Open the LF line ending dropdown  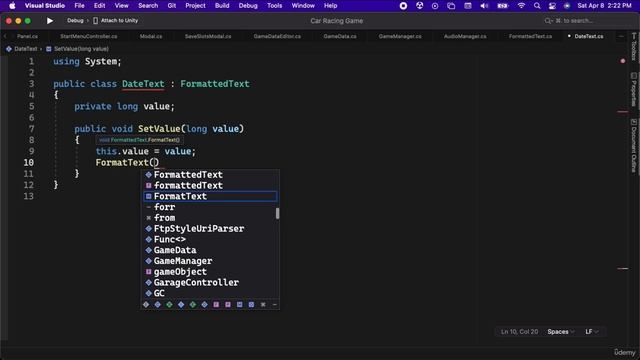click(x=592, y=332)
